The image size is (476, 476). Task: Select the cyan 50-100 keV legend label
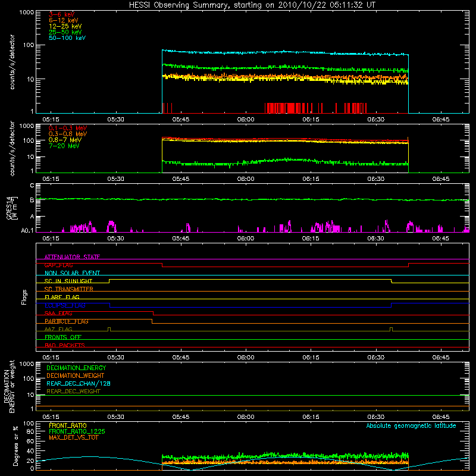click(x=67, y=38)
